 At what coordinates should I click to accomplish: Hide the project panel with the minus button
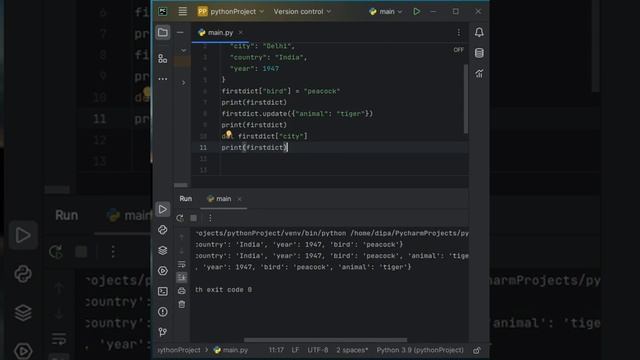(x=180, y=32)
